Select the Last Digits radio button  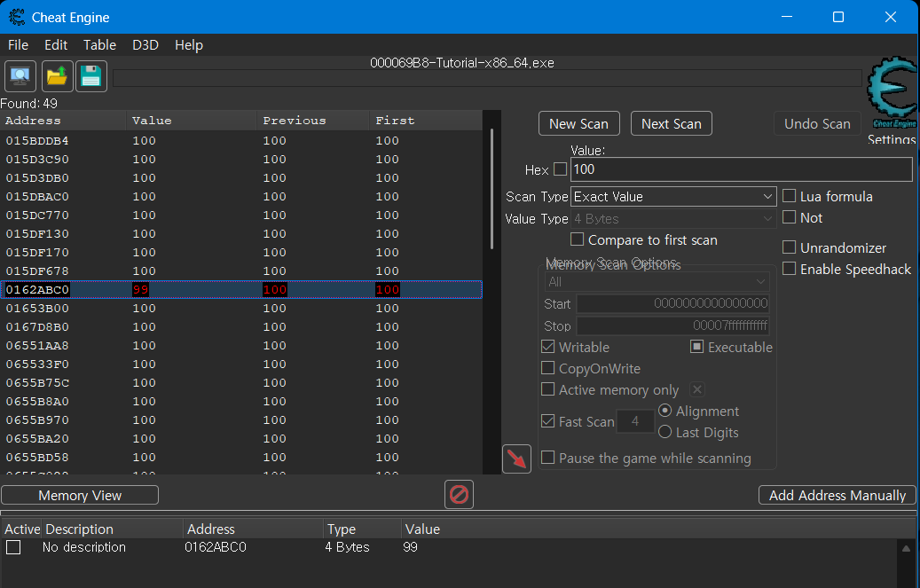[664, 433]
